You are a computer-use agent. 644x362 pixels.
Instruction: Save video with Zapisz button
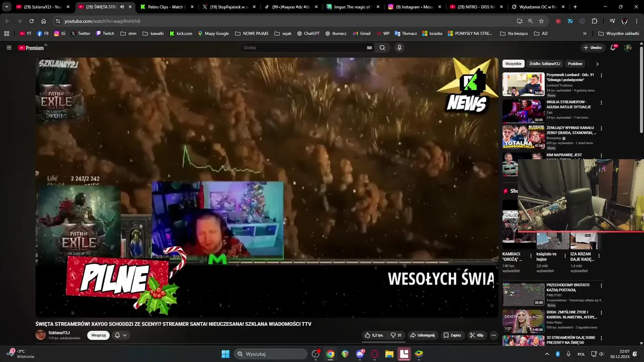[452, 335]
